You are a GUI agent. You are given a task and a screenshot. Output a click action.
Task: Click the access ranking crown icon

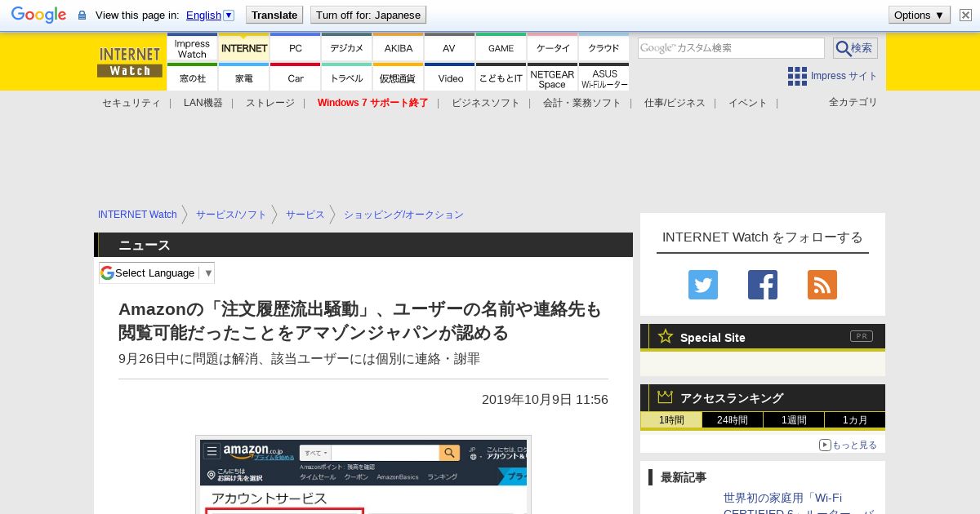click(x=666, y=397)
